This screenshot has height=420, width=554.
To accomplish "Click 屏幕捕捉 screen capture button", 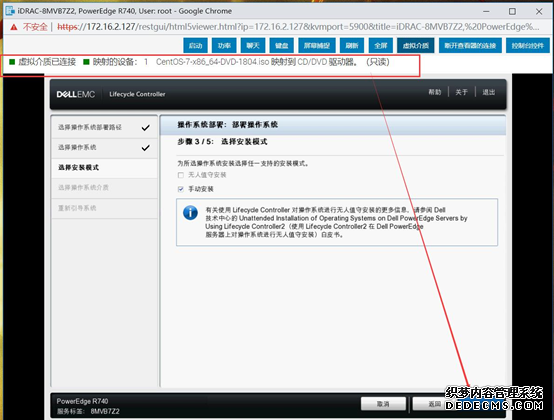I will 317,46.
